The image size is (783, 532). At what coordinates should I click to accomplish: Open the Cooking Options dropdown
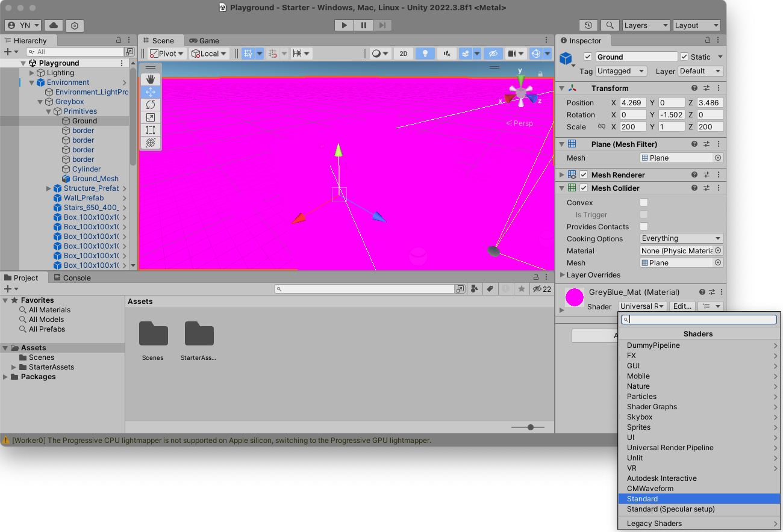pos(681,239)
